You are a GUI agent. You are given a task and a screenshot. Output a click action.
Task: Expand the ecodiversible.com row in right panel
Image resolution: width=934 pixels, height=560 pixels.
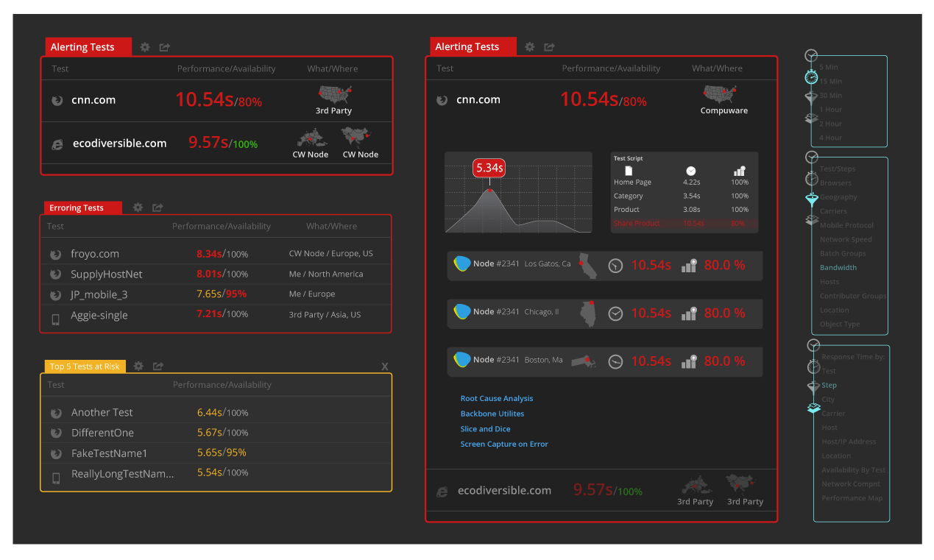[x=504, y=490]
